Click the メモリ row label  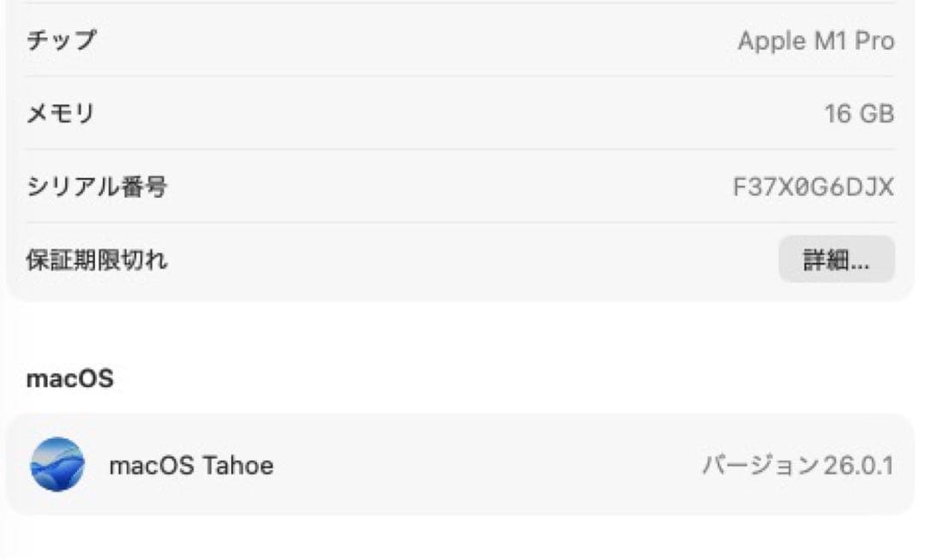(63, 113)
